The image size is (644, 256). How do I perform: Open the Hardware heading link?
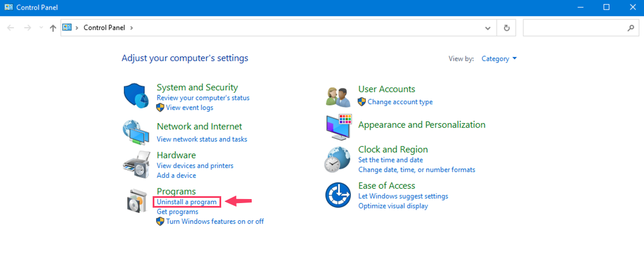click(x=176, y=155)
